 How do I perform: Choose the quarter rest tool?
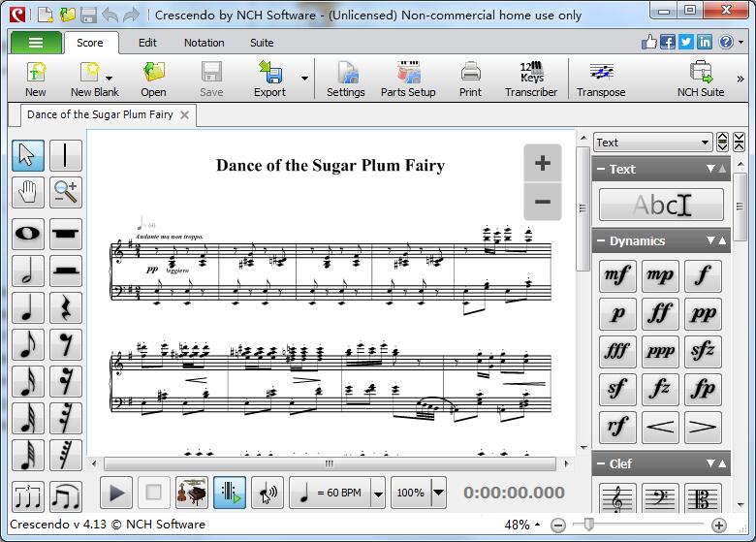click(66, 307)
